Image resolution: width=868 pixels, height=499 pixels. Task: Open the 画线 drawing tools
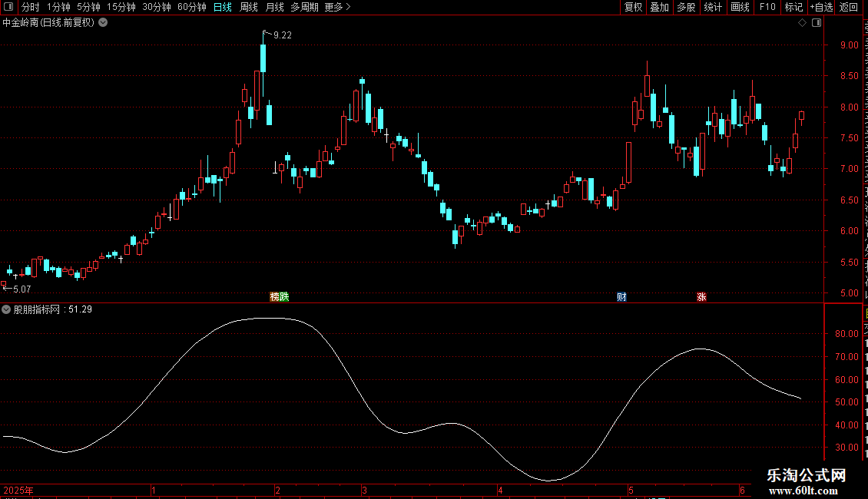(740, 7)
